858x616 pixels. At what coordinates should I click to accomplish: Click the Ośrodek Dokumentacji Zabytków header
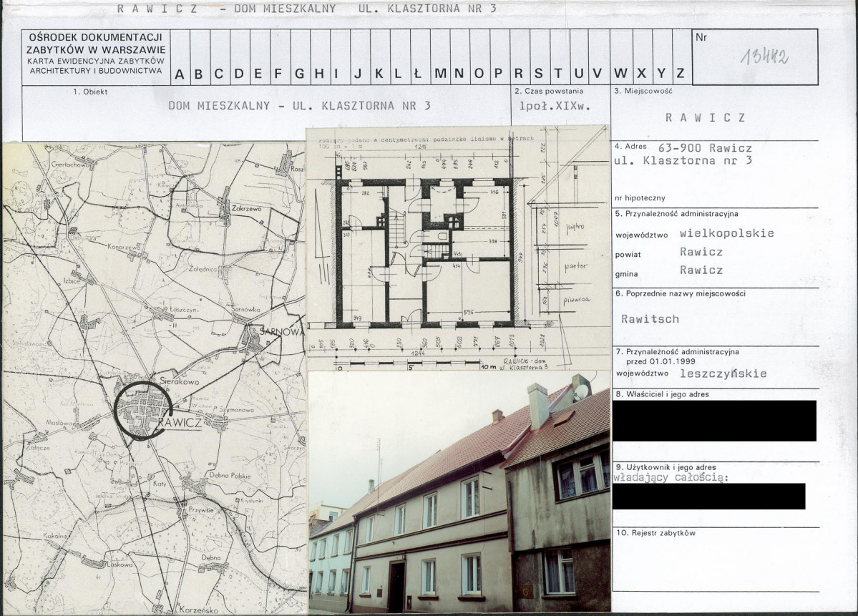coord(96,54)
